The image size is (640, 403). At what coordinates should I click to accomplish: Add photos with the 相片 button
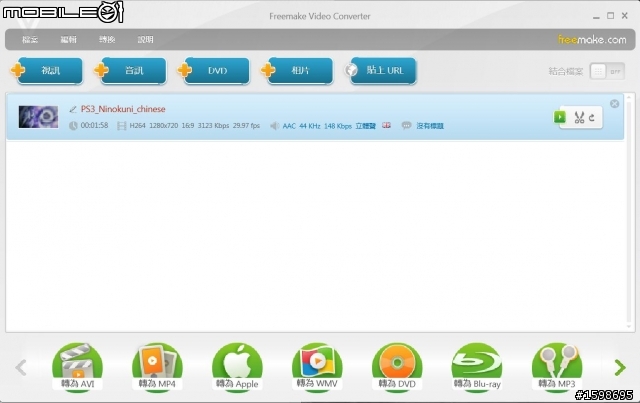[298, 71]
